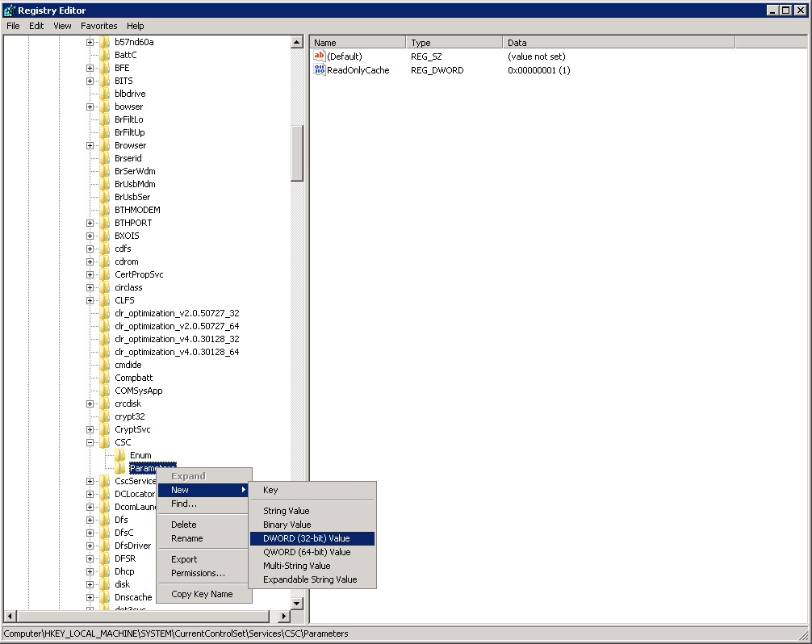
Task: Click the blbdrive folder icon
Action: (x=105, y=94)
